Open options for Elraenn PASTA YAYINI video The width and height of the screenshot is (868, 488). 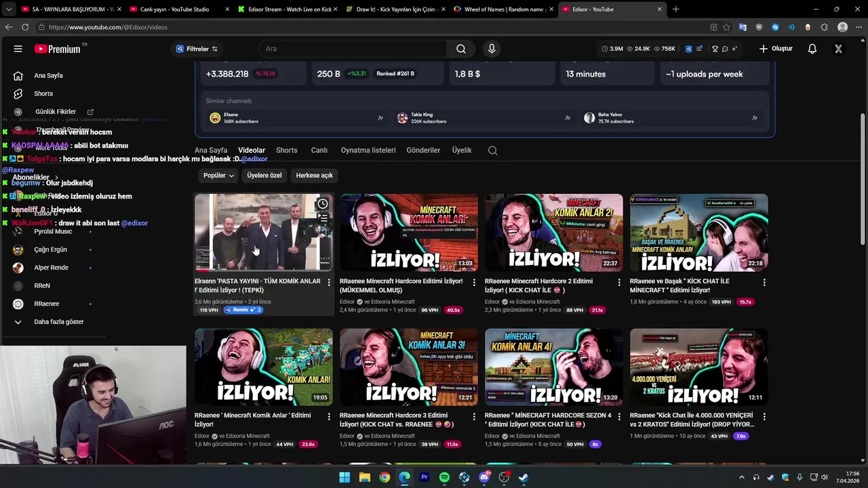pyautogui.click(x=329, y=282)
